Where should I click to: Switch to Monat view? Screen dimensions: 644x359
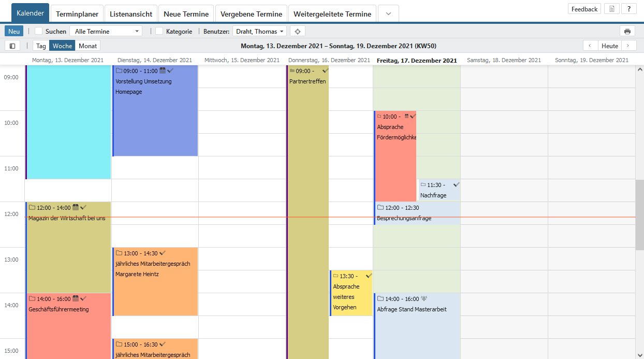point(87,46)
